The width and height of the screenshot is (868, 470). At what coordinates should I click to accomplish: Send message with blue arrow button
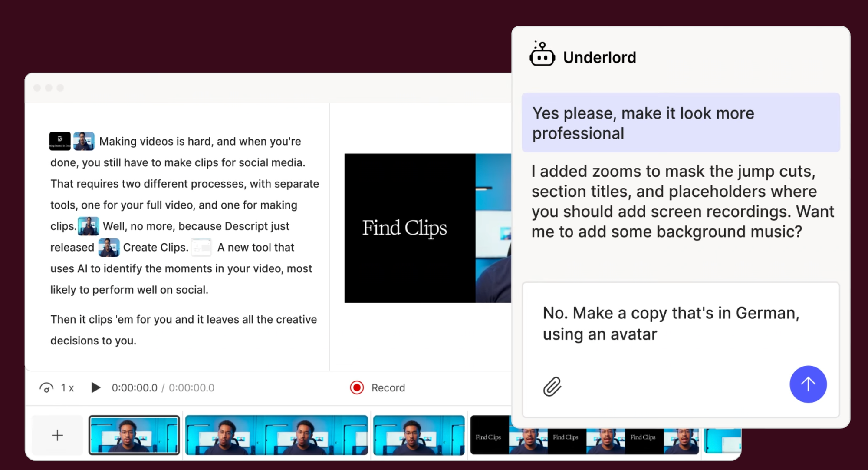click(808, 384)
